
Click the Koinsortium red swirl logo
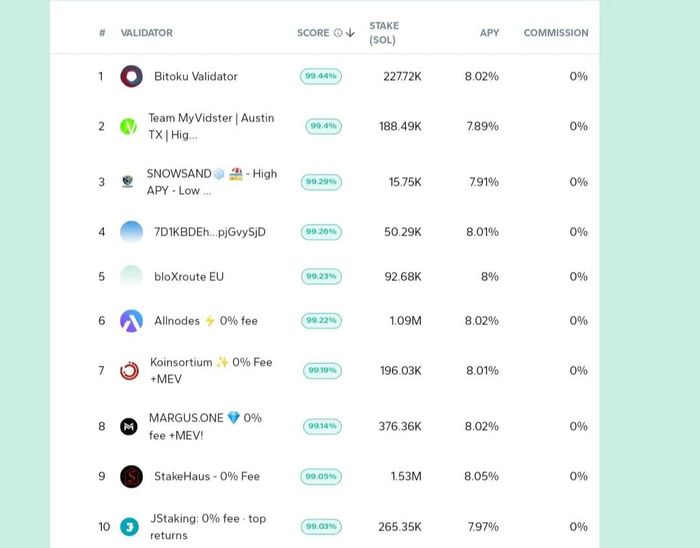pos(129,371)
